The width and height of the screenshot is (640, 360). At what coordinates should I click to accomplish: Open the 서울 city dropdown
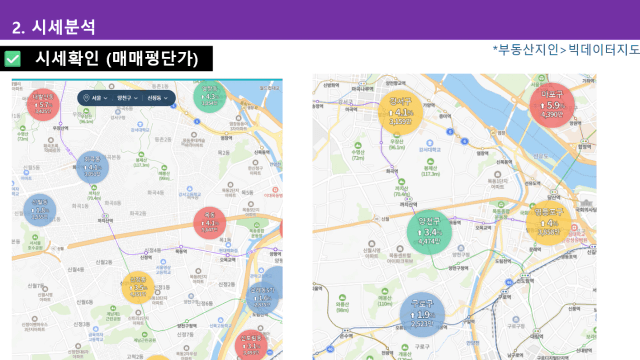pos(99,98)
